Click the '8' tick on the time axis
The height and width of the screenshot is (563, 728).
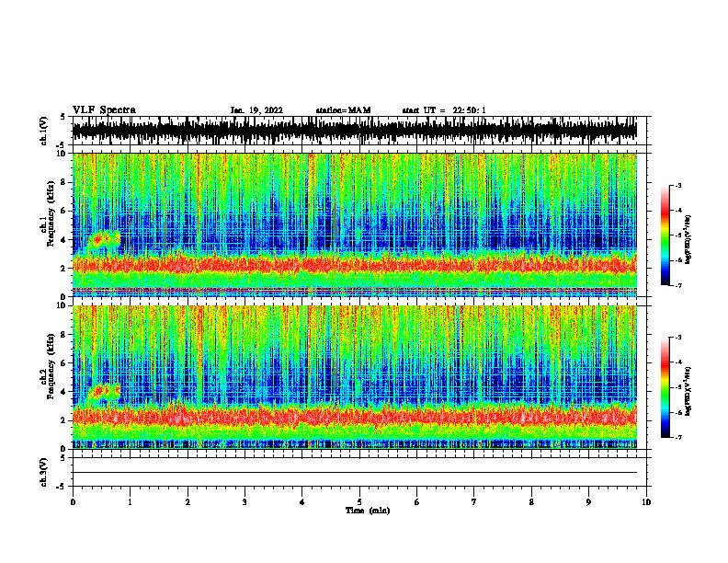tap(531, 502)
